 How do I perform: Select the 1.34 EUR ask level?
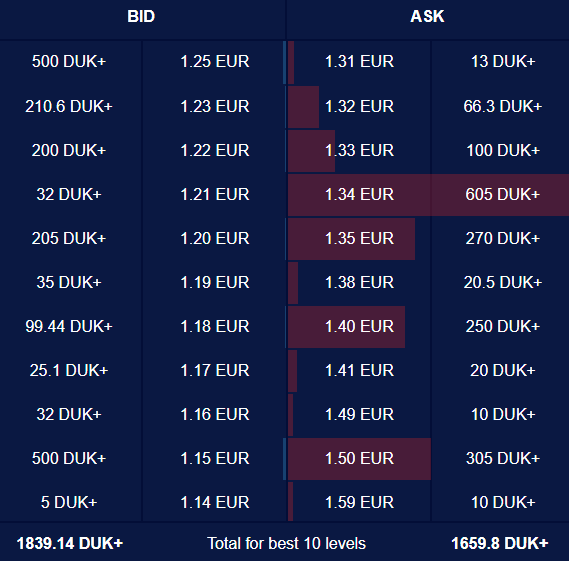tap(359, 194)
